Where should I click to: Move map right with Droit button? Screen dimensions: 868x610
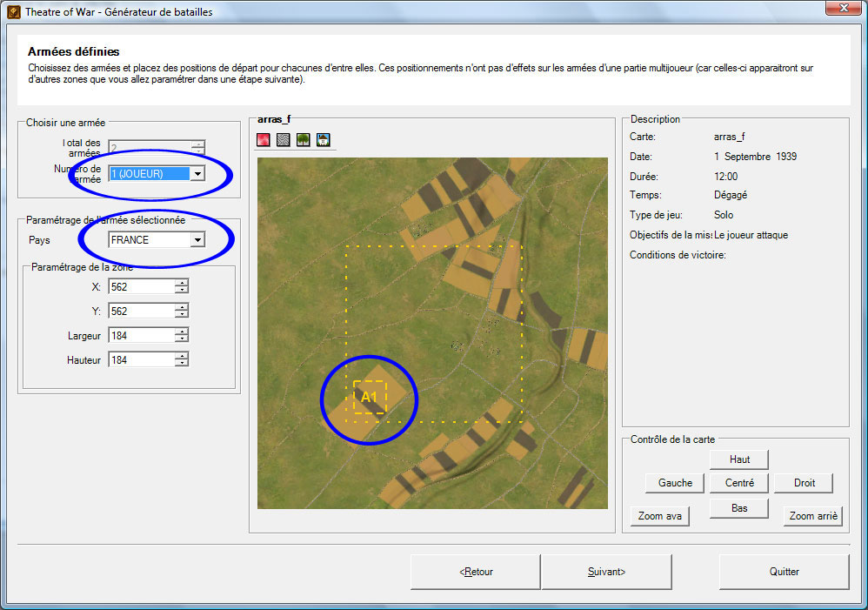(x=805, y=483)
